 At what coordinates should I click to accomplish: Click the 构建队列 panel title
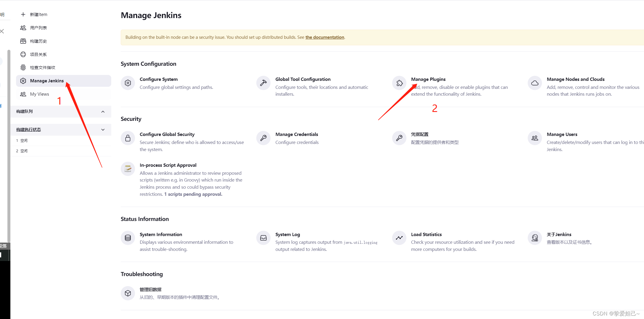pos(24,111)
